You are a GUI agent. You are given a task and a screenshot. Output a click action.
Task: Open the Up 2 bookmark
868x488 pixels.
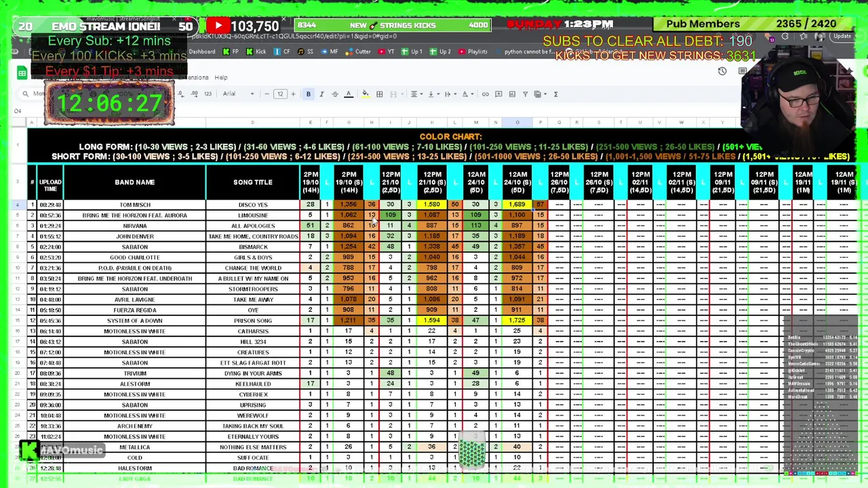click(440, 52)
